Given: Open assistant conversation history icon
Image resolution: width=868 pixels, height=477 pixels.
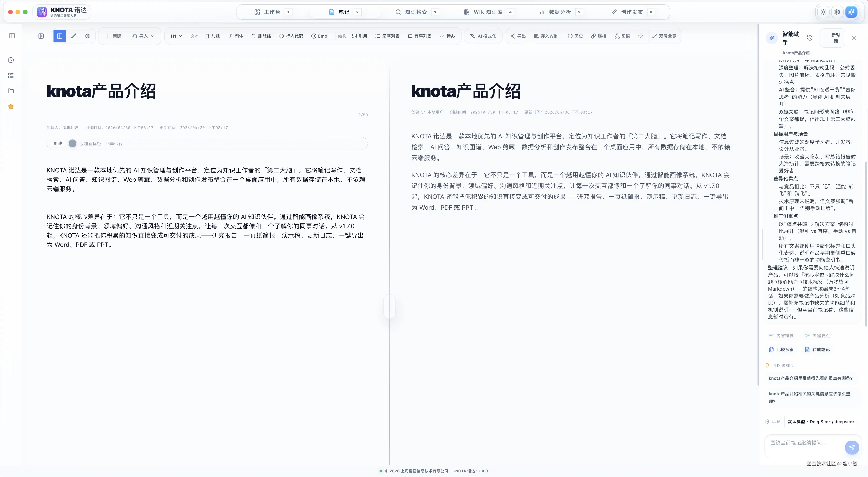Looking at the screenshot, I should (x=810, y=38).
